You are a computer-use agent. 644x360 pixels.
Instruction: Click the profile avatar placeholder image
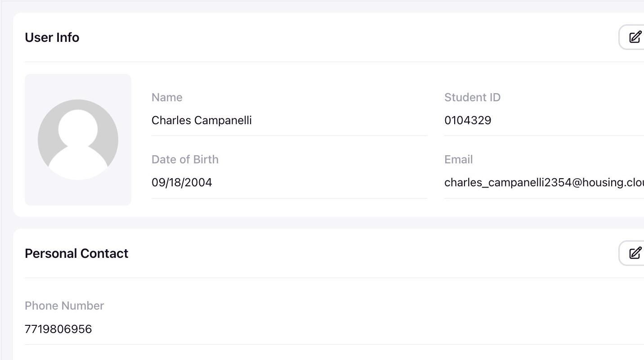pos(78,139)
